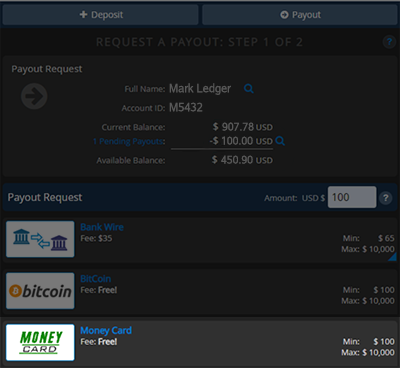Click the magnifier icon next to Mark Ledger
The image size is (400, 368).
(x=249, y=89)
